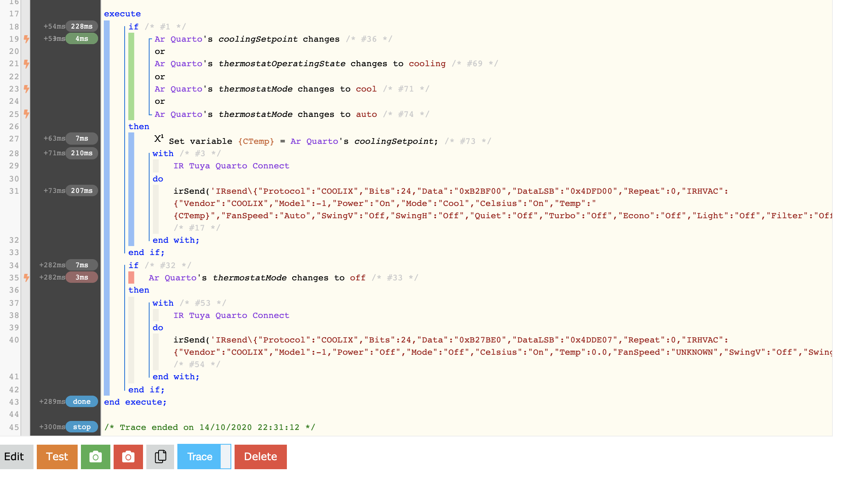
Task: Click thermostatOperatingState changes to cooling condition
Action: pos(300,63)
